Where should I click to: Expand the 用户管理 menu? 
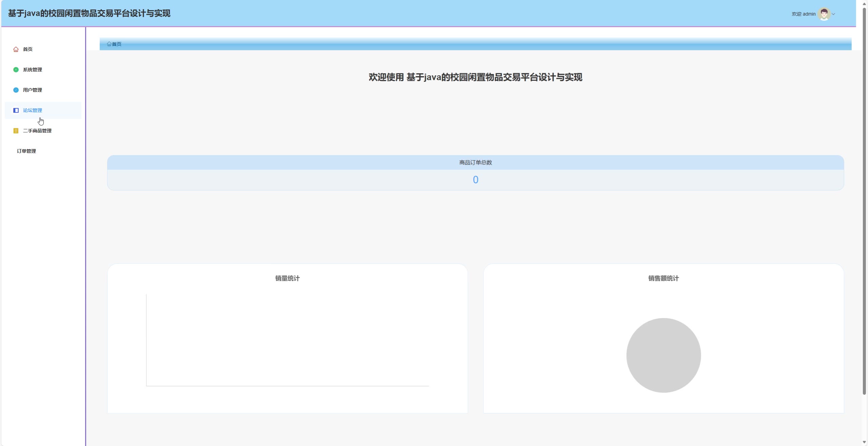point(33,90)
